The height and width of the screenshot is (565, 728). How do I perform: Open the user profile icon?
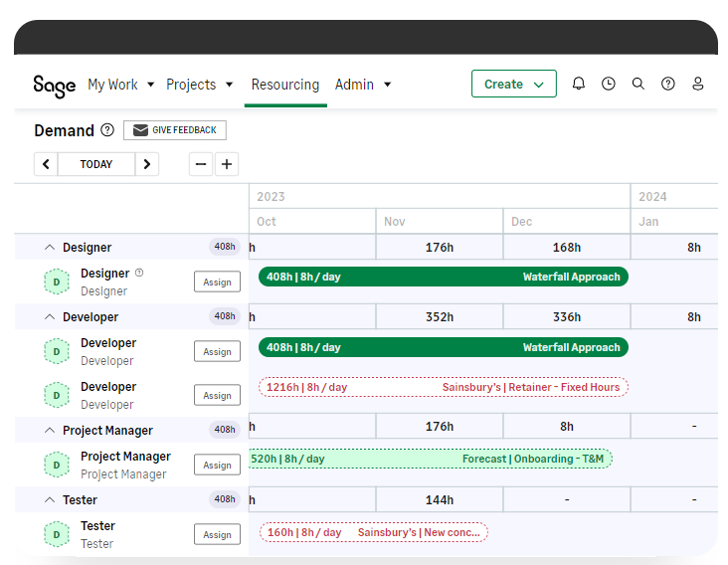coord(698,85)
